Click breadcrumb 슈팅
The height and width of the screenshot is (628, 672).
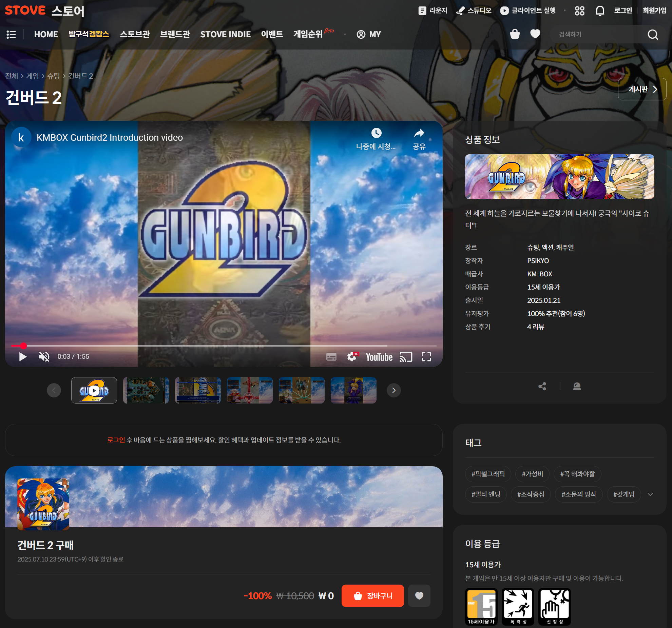pyautogui.click(x=53, y=76)
